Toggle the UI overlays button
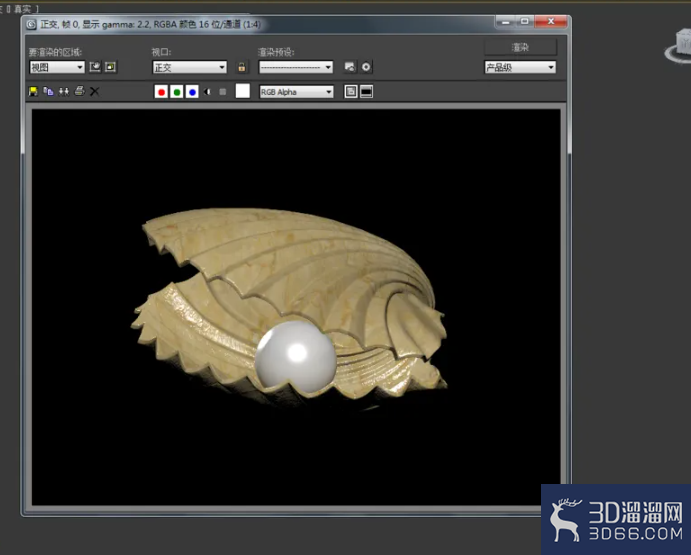The width and height of the screenshot is (691, 555). click(351, 92)
